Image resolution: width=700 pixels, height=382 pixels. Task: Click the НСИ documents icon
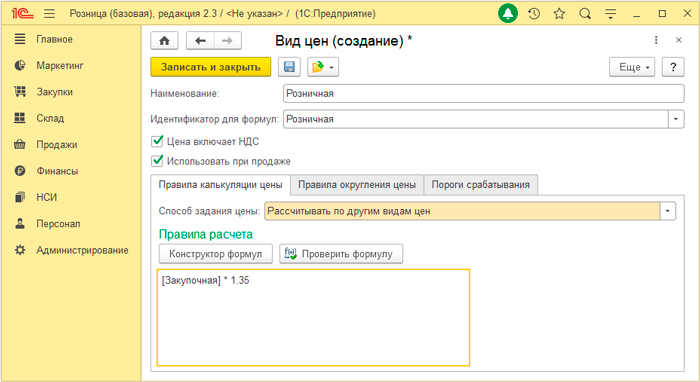pyautogui.click(x=20, y=197)
